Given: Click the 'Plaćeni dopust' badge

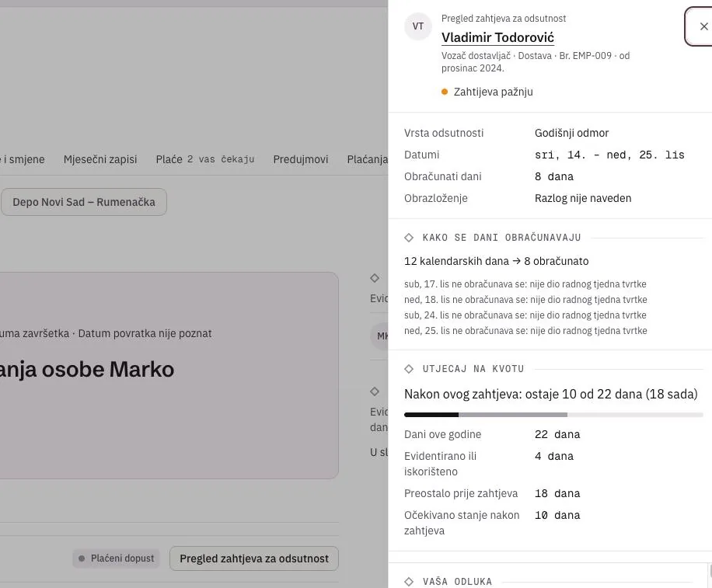Looking at the screenshot, I should (117, 558).
